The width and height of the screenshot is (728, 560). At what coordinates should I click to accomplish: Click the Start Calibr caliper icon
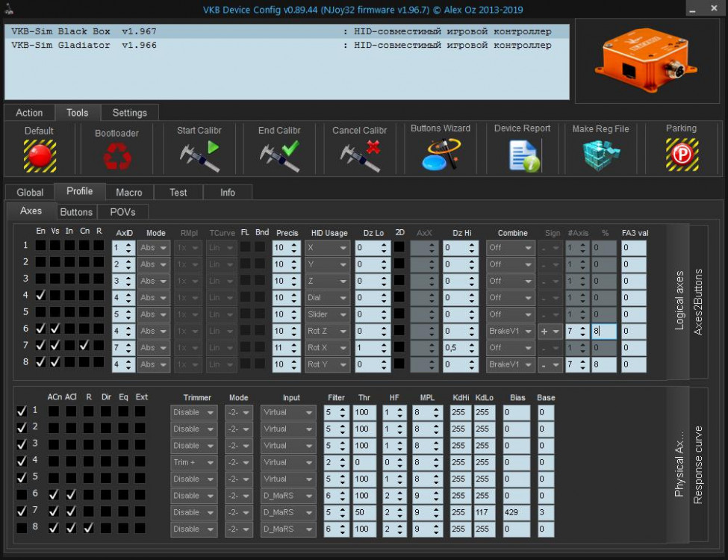pyautogui.click(x=199, y=155)
